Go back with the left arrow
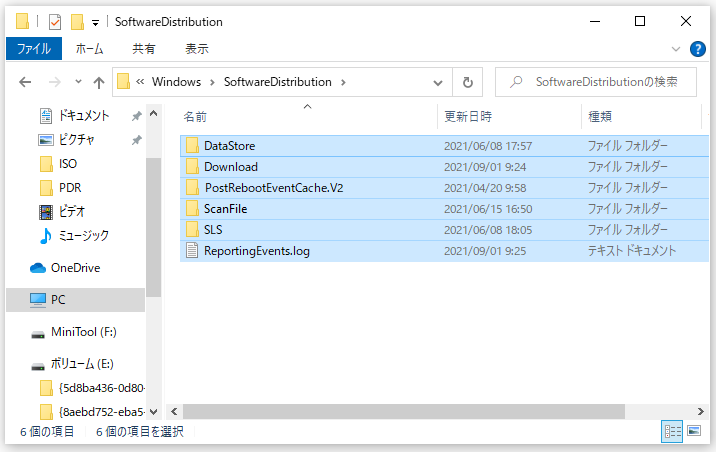 pos(25,82)
